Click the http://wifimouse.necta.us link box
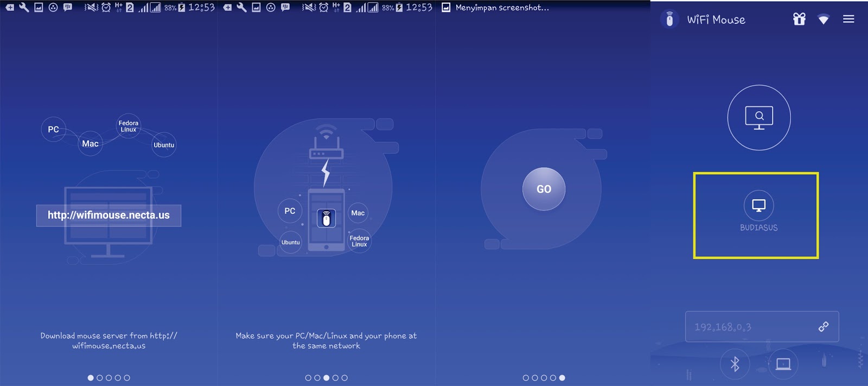 [108, 215]
